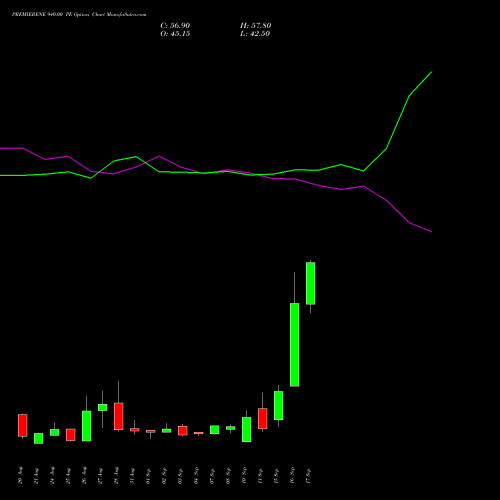
Task: Click the '20 Aug' date axis label
Action: click(x=20, y=476)
